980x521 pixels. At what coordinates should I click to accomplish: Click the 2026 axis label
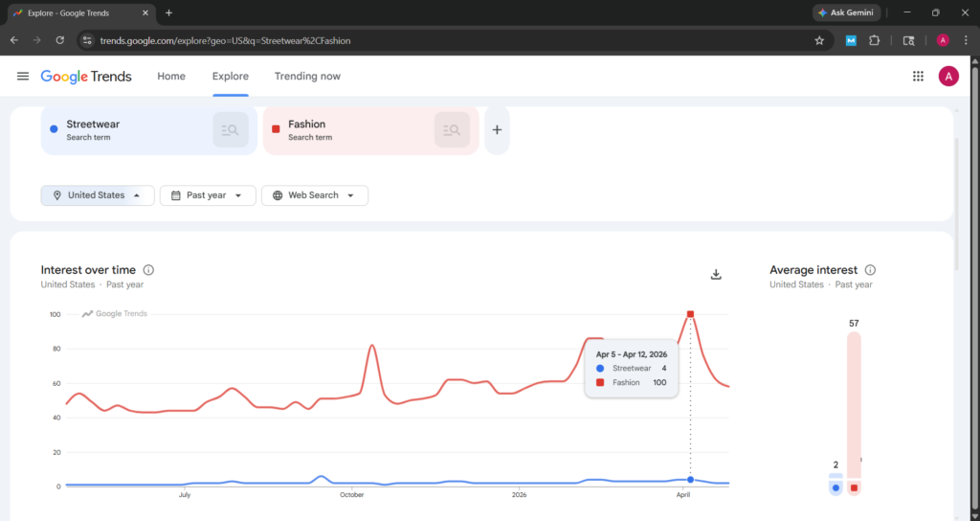pyautogui.click(x=520, y=495)
